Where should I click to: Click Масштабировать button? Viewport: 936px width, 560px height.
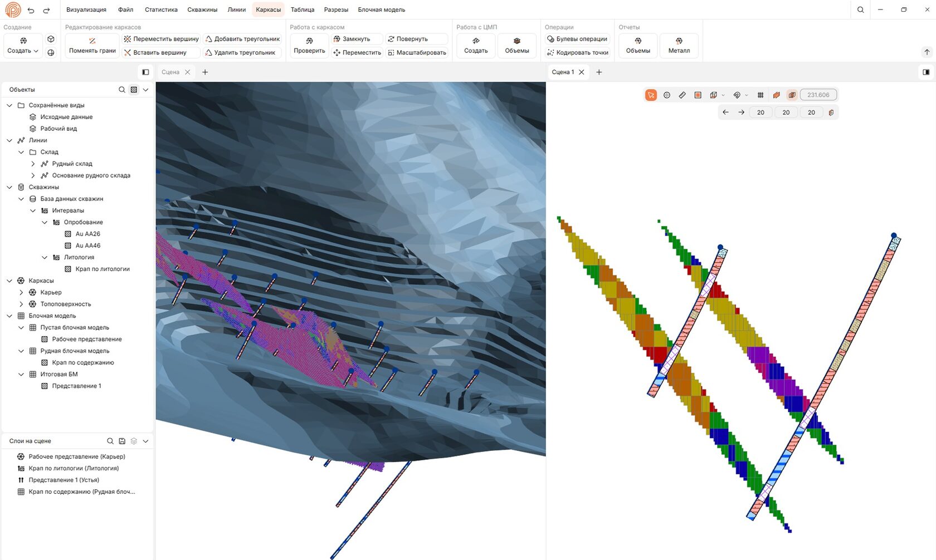click(417, 52)
